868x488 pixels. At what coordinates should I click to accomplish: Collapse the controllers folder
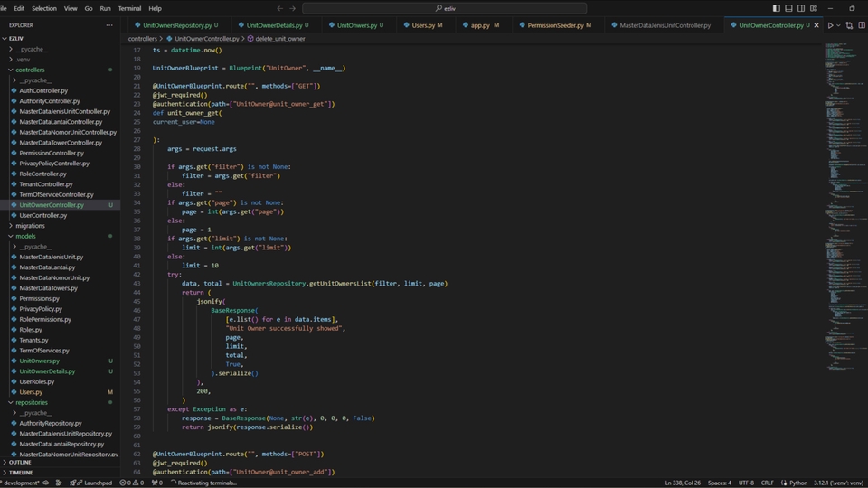click(x=30, y=70)
